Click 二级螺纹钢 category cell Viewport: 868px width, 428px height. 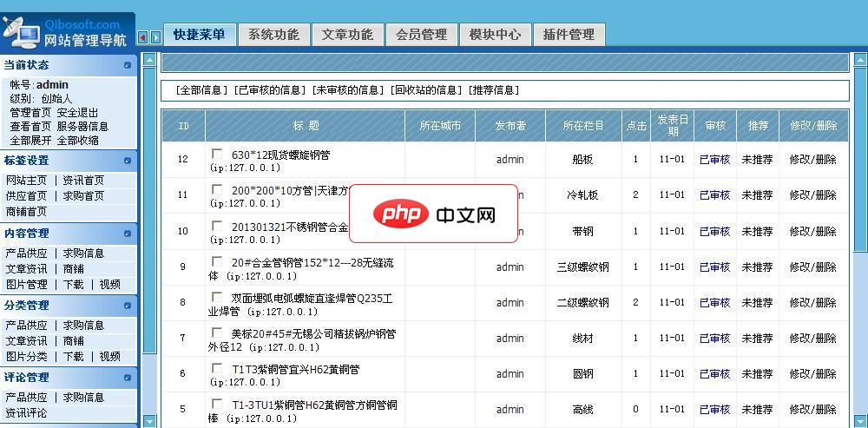pos(582,303)
